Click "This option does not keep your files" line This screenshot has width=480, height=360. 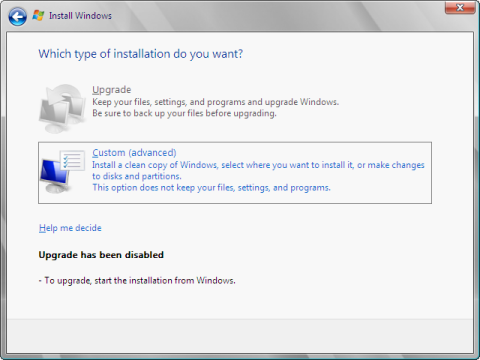(211, 188)
